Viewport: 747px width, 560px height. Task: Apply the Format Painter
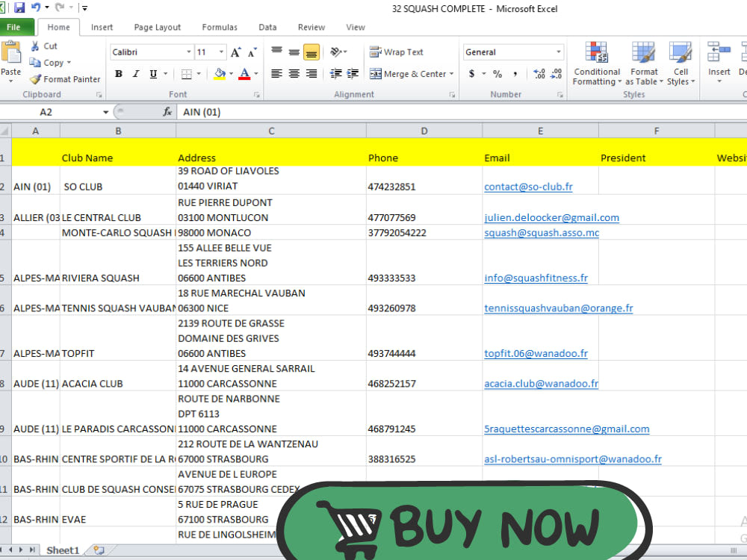(65, 79)
